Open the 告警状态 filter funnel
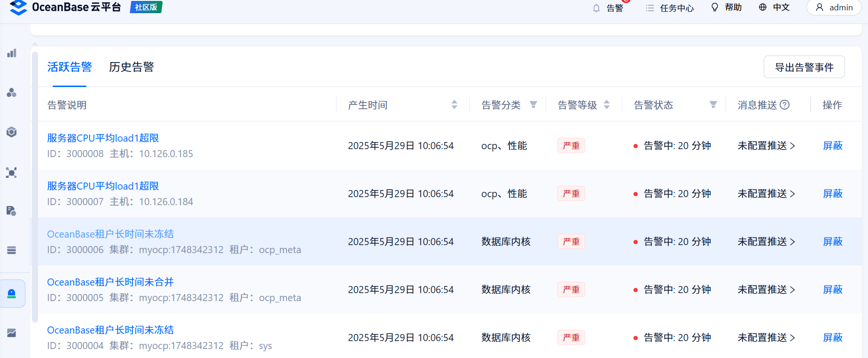The height and width of the screenshot is (358, 868). click(713, 104)
